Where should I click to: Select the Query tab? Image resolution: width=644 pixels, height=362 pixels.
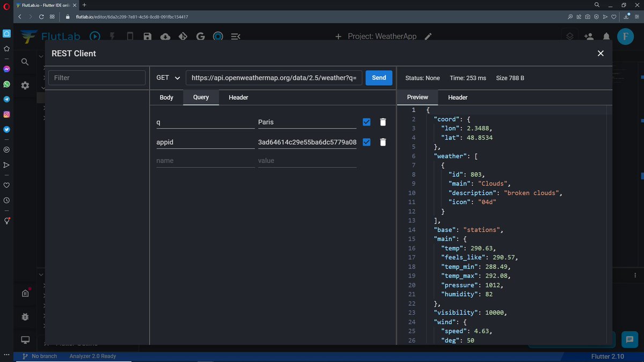coord(201,97)
